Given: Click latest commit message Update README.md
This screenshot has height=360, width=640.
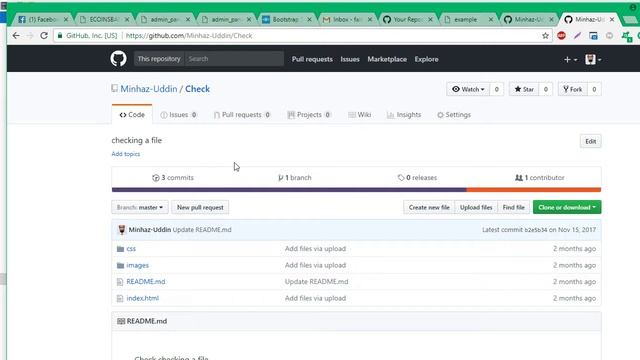Looking at the screenshot, I should point(202,230).
